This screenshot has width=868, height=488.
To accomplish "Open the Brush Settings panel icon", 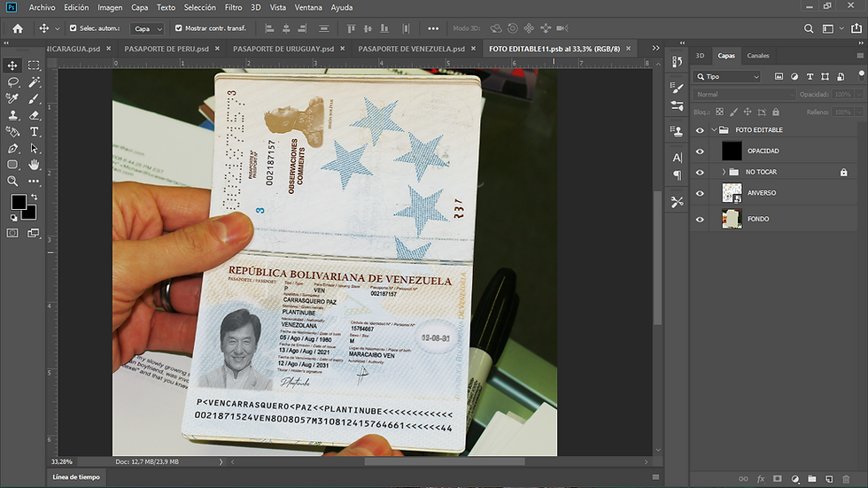I will pos(677,88).
